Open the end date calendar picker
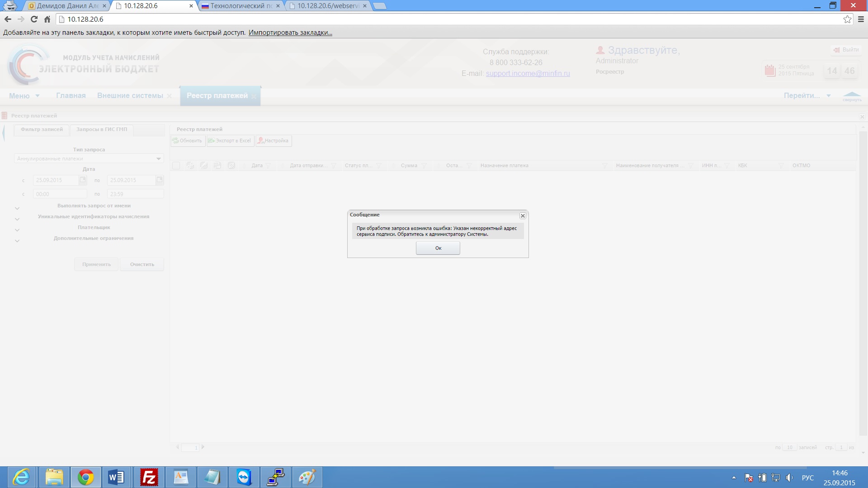 click(x=160, y=180)
